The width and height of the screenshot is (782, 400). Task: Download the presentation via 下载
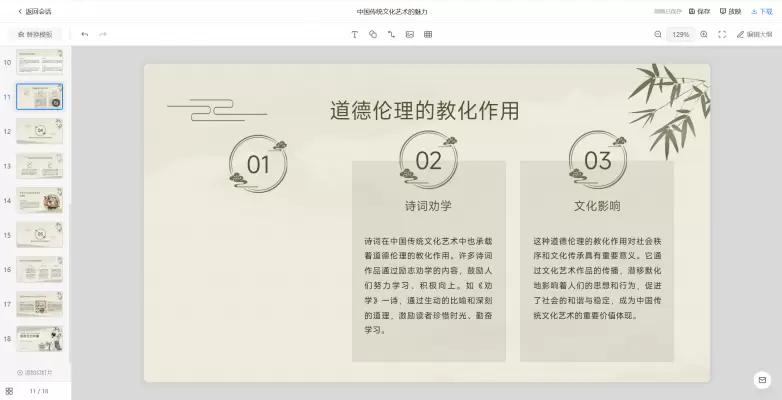761,11
